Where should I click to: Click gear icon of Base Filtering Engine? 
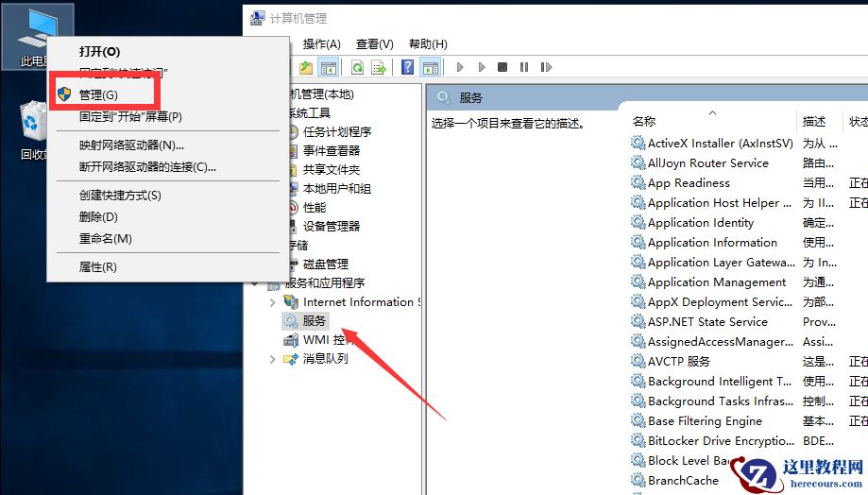[638, 420]
